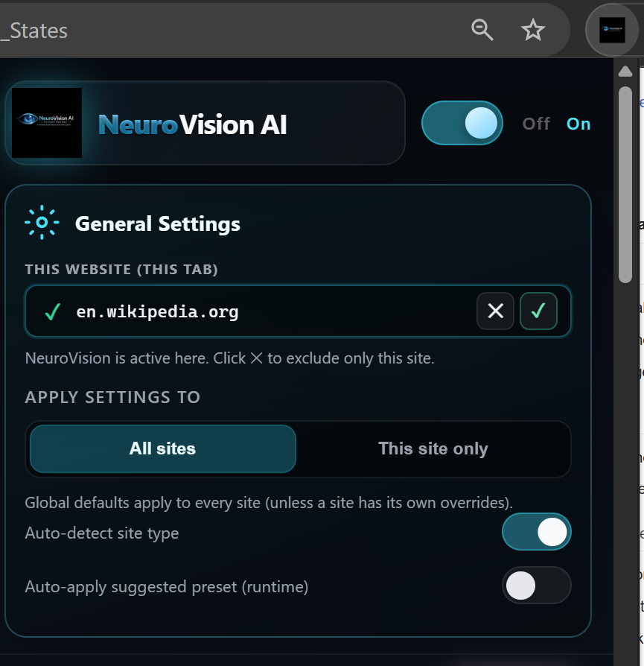644x666 pixels.
Task: Click the 'APPLY SETTINGS TO' label
Action: click(x=112, y=397)
